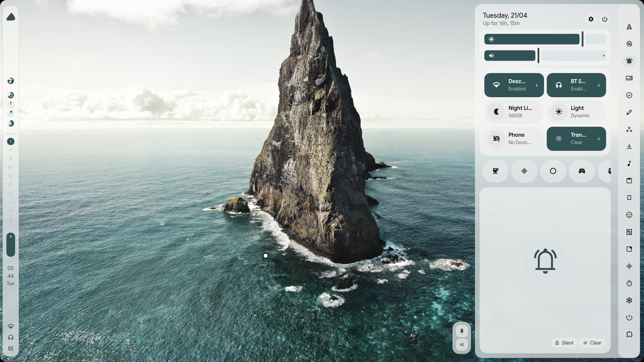644x362 pixels.
Task: Click the headphones icon in left bar
Action: pos(11,337)
